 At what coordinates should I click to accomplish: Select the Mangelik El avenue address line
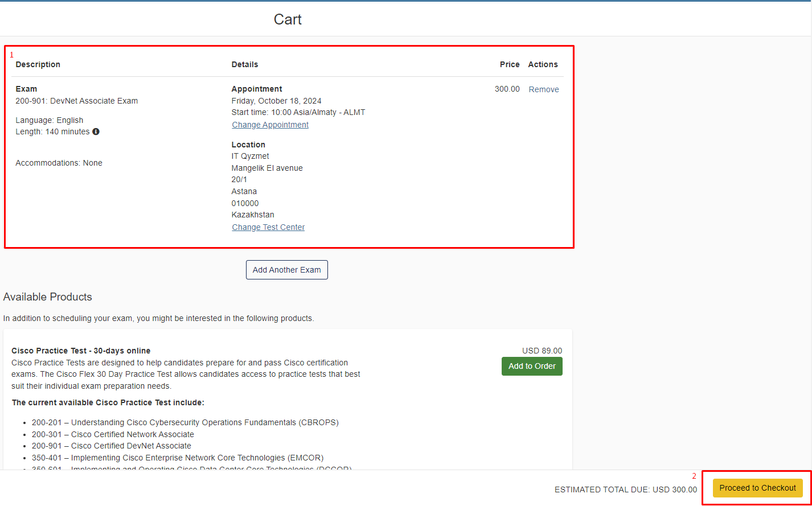click(x=267, y=168)
